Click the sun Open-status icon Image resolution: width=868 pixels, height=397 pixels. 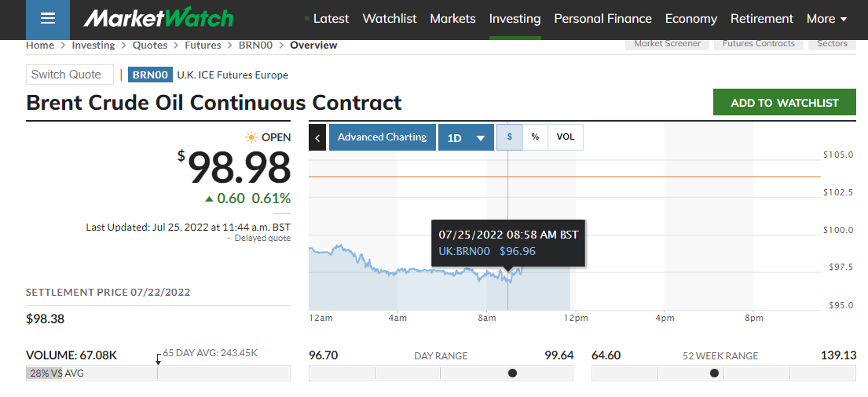tap(251, 137)
